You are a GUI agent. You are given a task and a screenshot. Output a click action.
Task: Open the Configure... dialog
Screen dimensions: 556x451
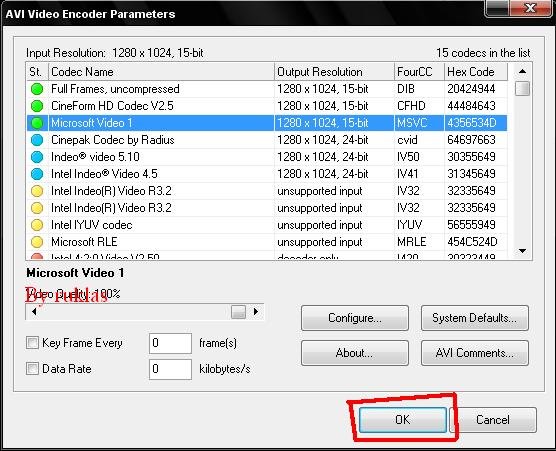click(x=355, y=318)
